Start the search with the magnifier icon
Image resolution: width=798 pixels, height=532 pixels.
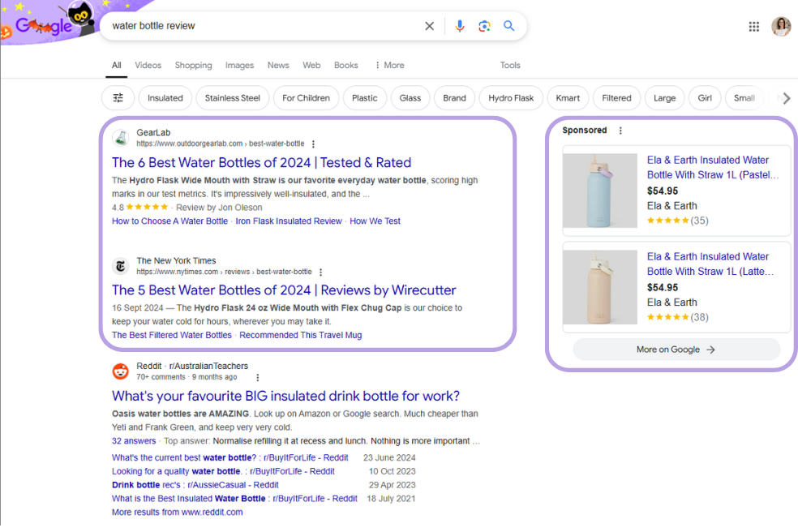[508, 25]
